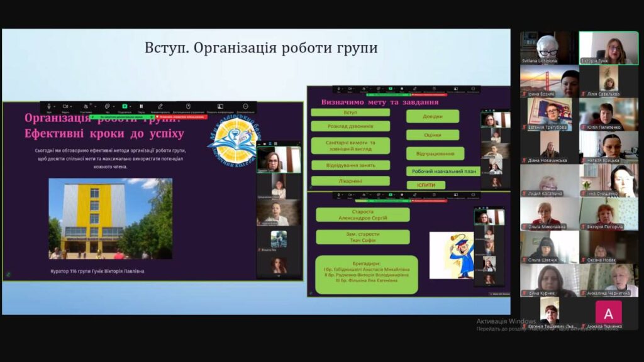Click the "ІСПИТИ" green button

tap(426, 185)
